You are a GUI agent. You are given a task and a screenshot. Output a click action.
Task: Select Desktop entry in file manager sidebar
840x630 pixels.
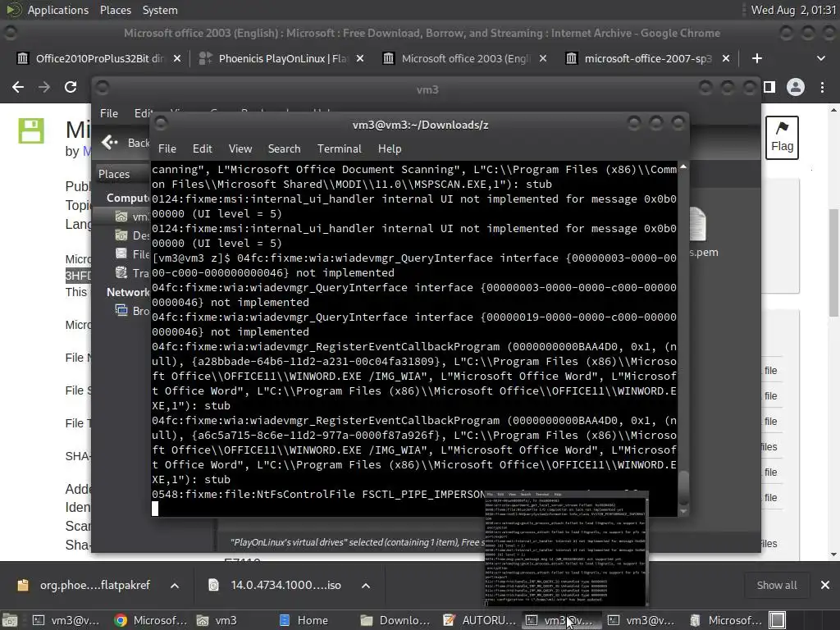pyautogui.click(x=132, y=235)
